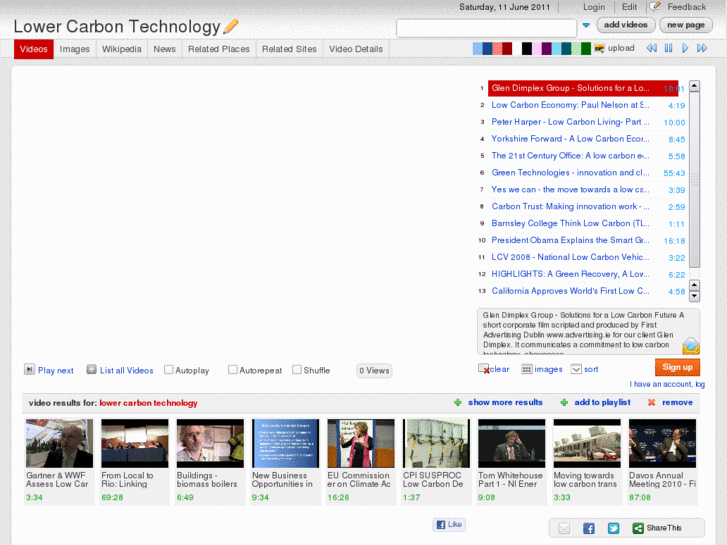Open the Buildings - biomass boilers thumbnail
The height and width of the screenshot is (545, 727).
pos(210,443)
